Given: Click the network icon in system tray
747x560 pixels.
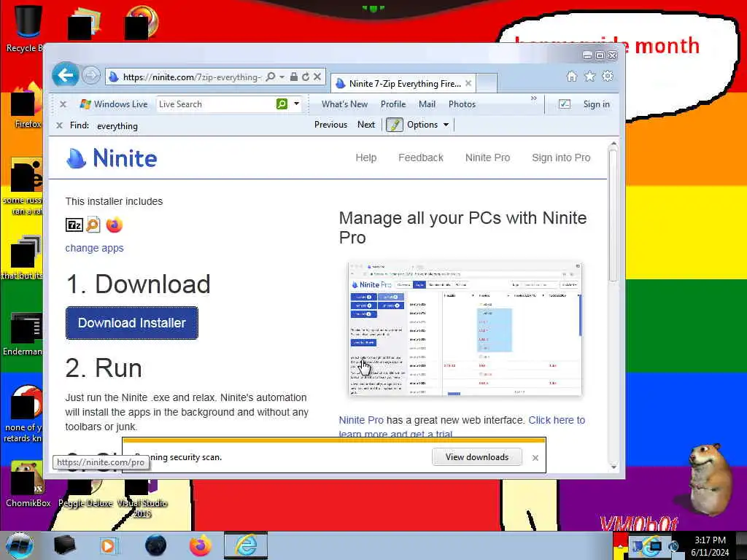Looking at the screenshot, I should point(656,546).
